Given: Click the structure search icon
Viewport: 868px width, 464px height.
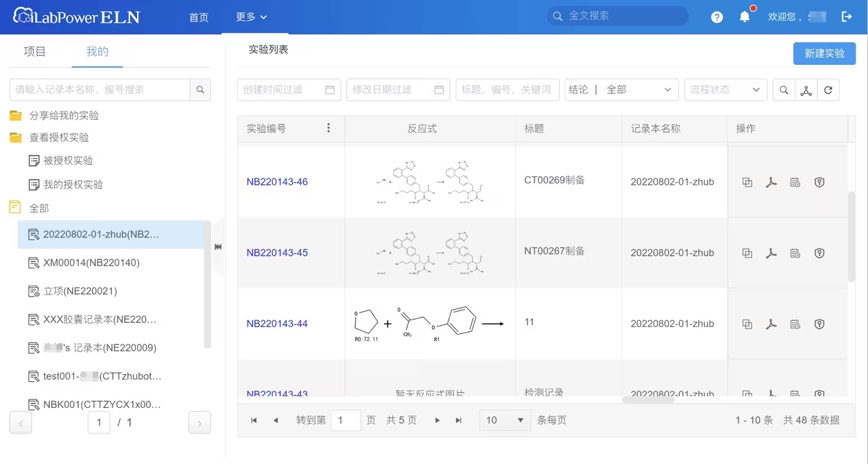Looking at the screenshot, I should point(806,90).
